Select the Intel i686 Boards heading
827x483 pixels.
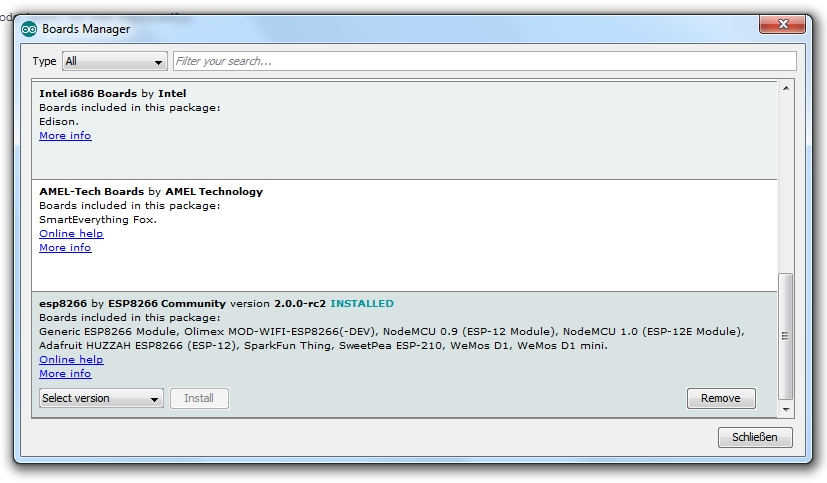point(113,93)
